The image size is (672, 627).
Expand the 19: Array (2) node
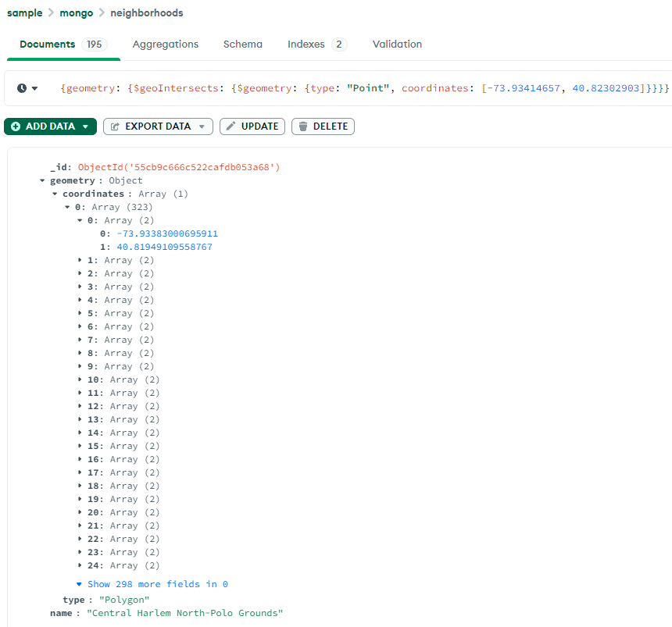(79, 500)
